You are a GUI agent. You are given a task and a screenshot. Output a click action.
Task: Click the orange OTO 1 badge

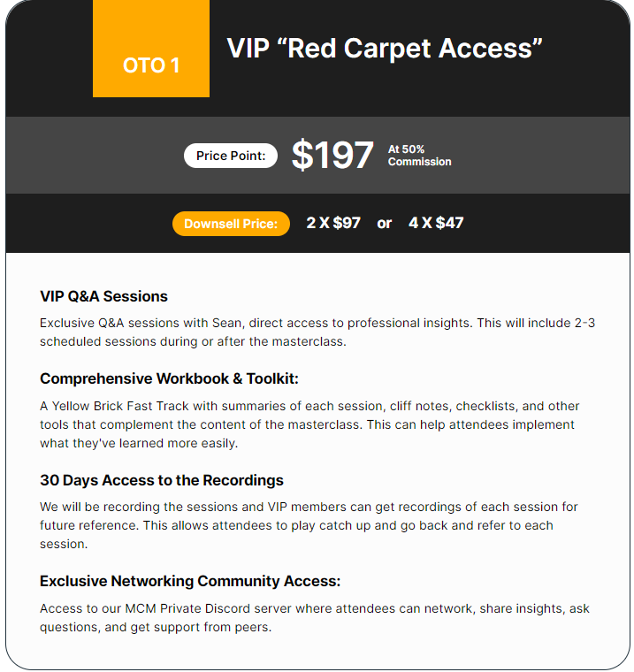(x=151, y=49)
